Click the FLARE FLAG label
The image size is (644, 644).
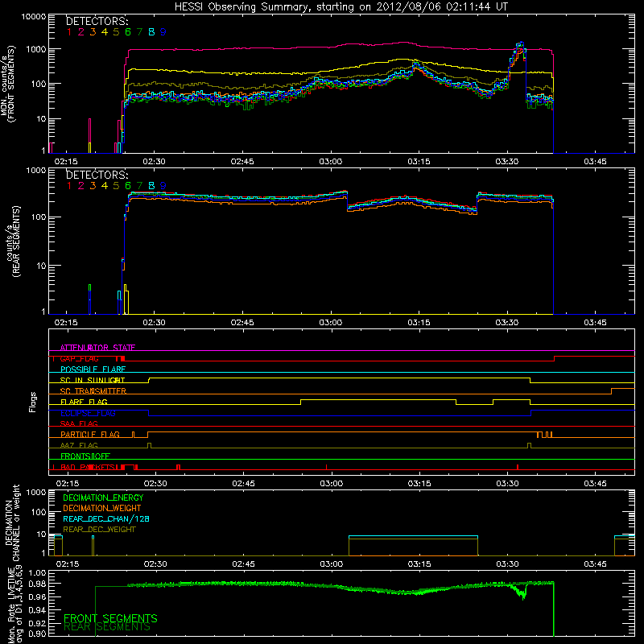point(84,402)
